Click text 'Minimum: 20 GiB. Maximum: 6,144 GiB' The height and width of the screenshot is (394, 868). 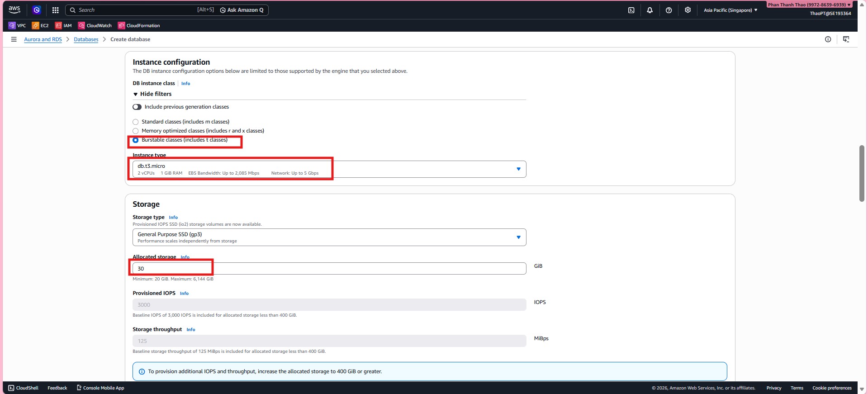pyautogui.click(x=173, y=279)
